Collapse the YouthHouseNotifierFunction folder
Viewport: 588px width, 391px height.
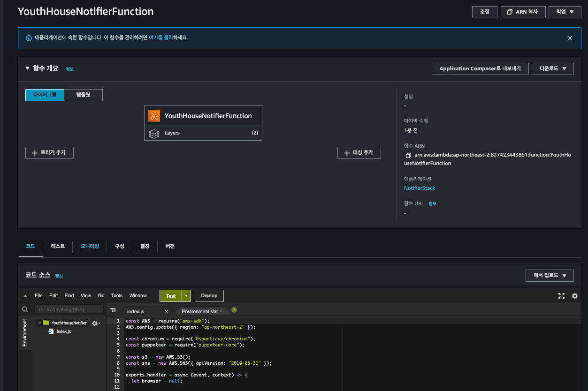[39, 323]
